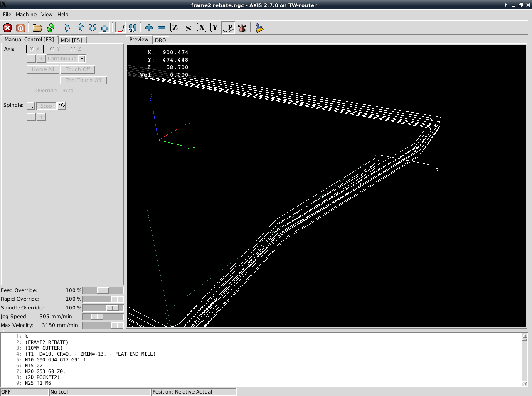Switch to DRO tab

point(160,40)
